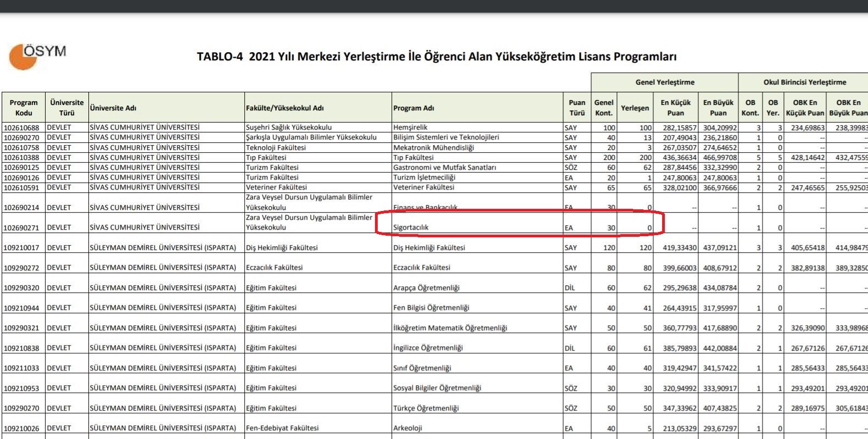Screen dimensions: 868x439
Task: Click program code 102610388
Action: 21,157
